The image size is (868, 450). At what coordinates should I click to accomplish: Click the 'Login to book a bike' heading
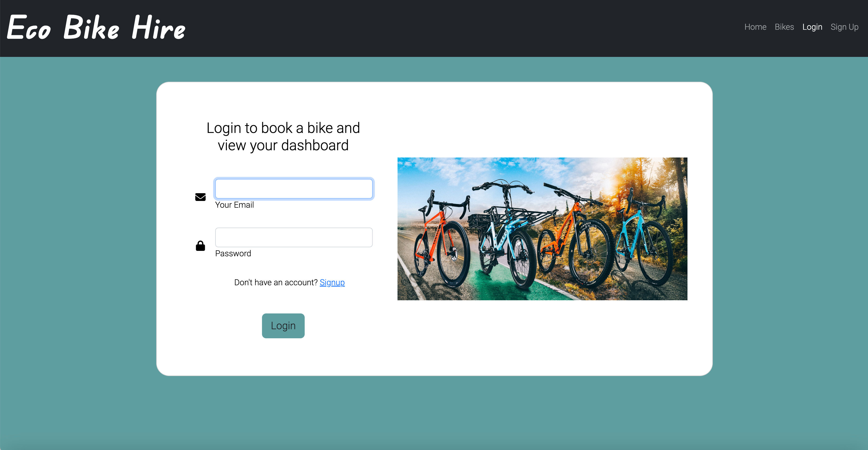[x=283, y=136]
